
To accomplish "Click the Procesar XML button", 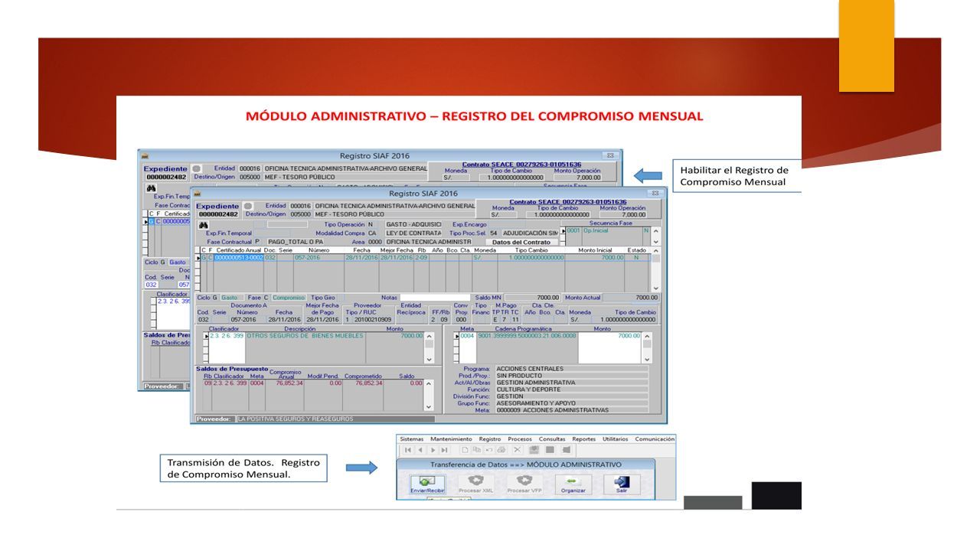I will tap(476, 484).
